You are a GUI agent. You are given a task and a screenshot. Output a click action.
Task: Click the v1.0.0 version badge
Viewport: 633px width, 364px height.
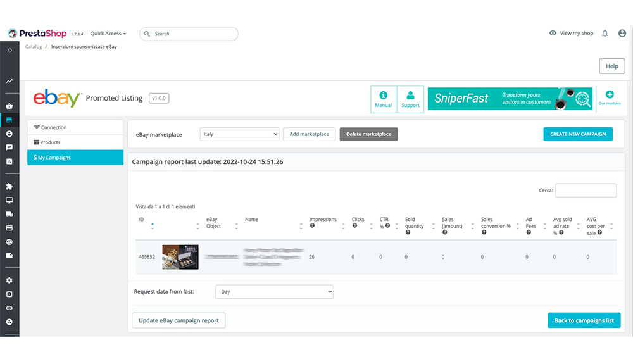(x=159, y=98)
